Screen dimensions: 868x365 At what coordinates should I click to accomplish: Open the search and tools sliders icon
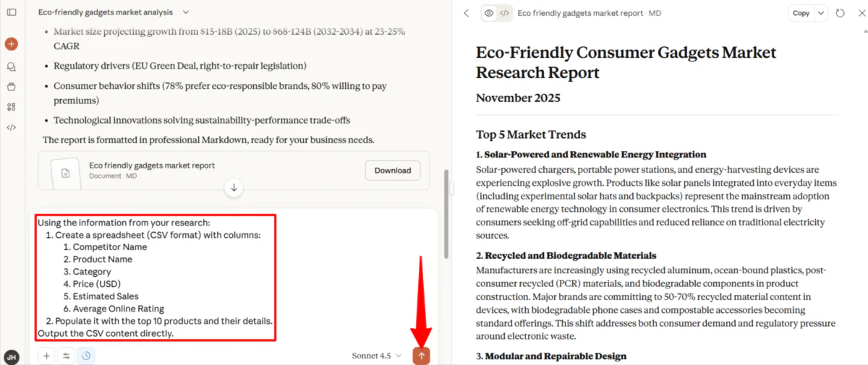pyautogui.click(x=67, y=356)
